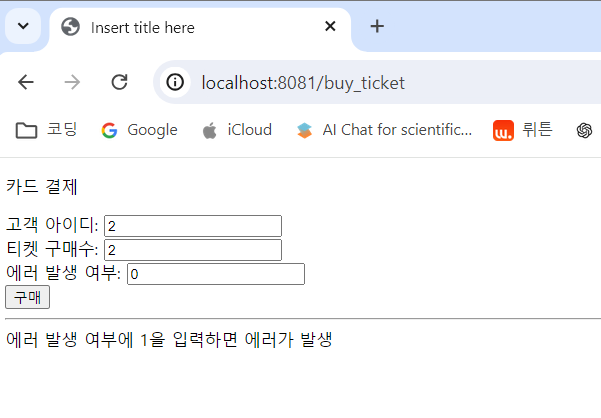Open the 뤼튼 bookmark
Image resolution: width=601 pixels, height=418 pixels.
click(x=522, y=130)
